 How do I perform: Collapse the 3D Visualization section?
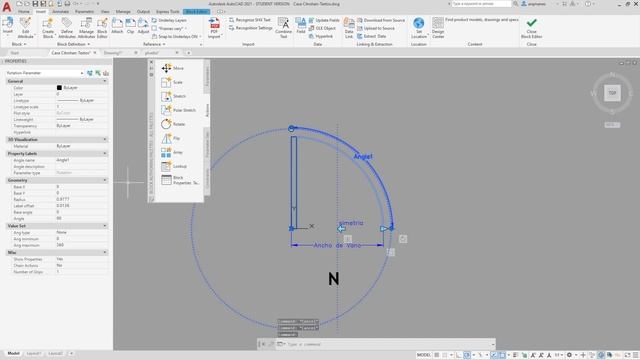click(105, 140)
